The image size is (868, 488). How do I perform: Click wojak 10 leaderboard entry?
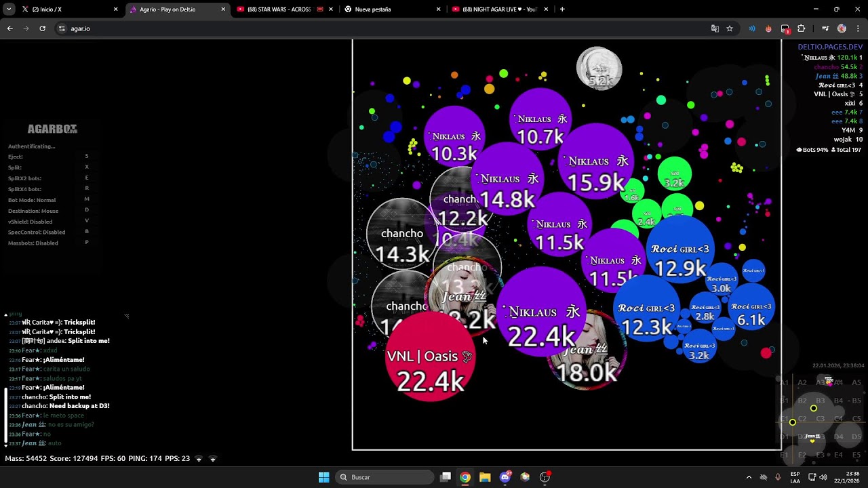click(x=849, y=140)
